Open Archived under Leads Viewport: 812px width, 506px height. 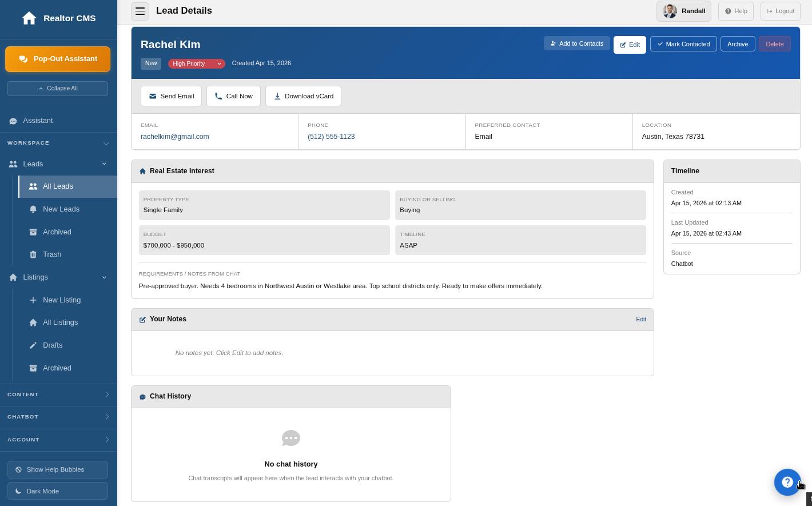68,232
